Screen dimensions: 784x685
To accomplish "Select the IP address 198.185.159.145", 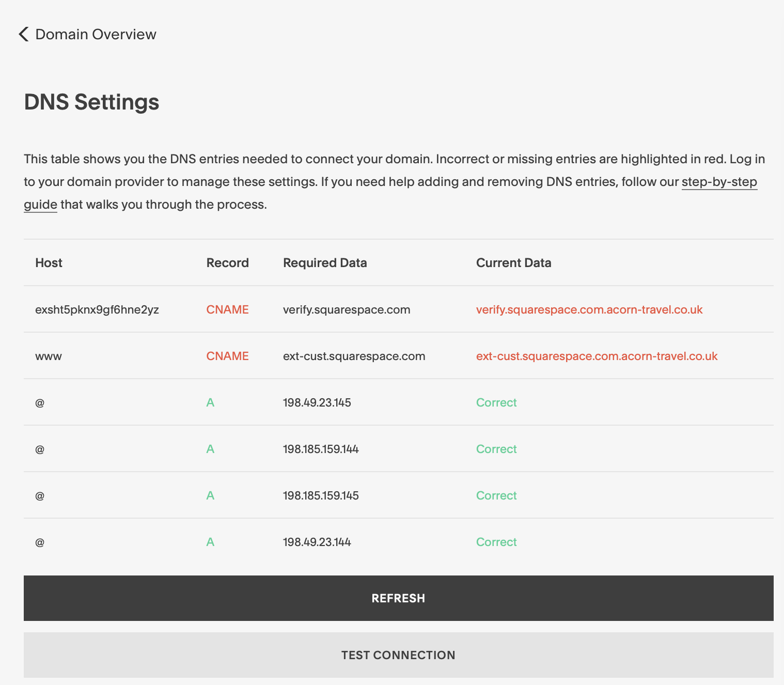I will click(x=321, y=495).
